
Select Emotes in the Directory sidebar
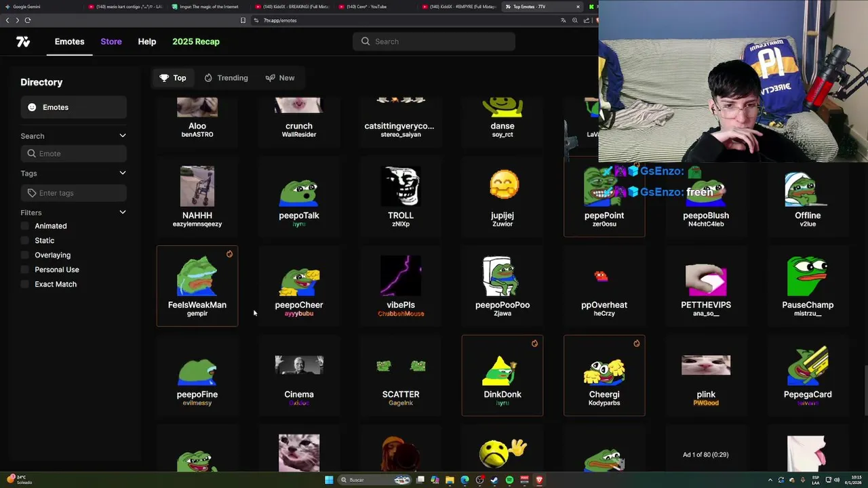73,107
